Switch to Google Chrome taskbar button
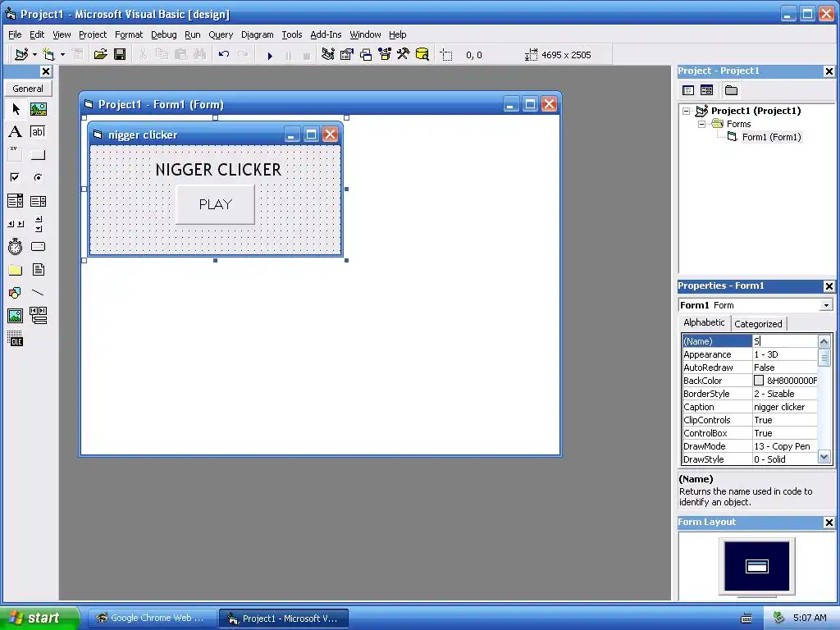Screen dimensions: 840x630 [x=152, y=619]
